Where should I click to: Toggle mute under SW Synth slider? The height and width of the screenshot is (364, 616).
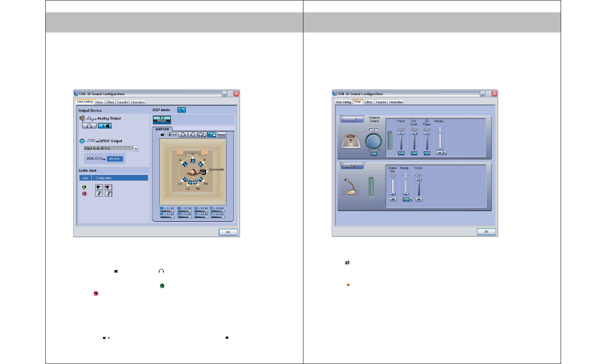414,153
